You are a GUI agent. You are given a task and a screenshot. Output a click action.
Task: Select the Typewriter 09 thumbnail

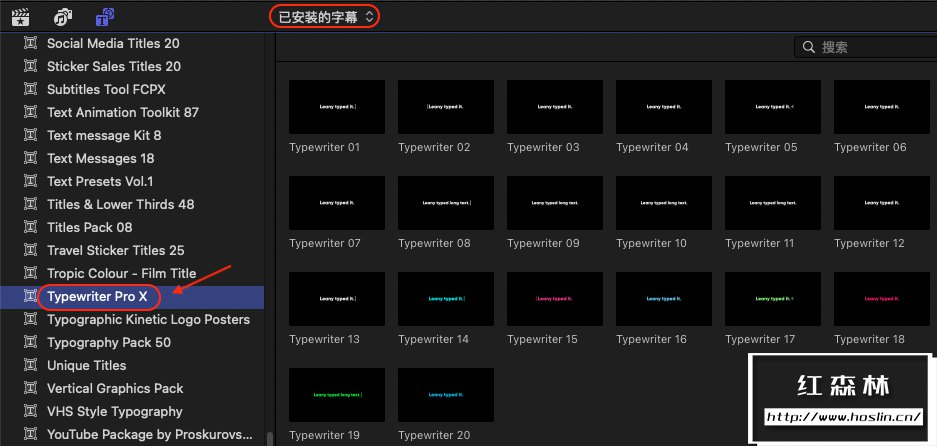coord(555,203)
